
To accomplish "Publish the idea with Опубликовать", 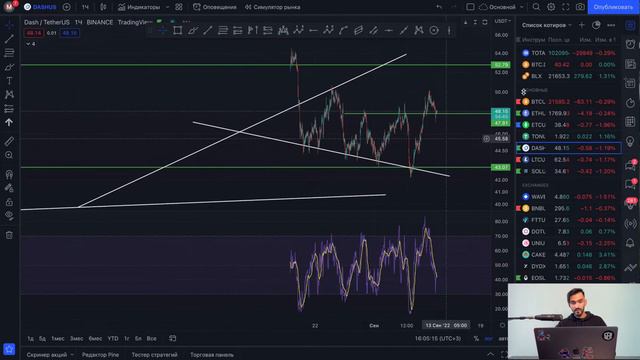I will tap(613, 7).
